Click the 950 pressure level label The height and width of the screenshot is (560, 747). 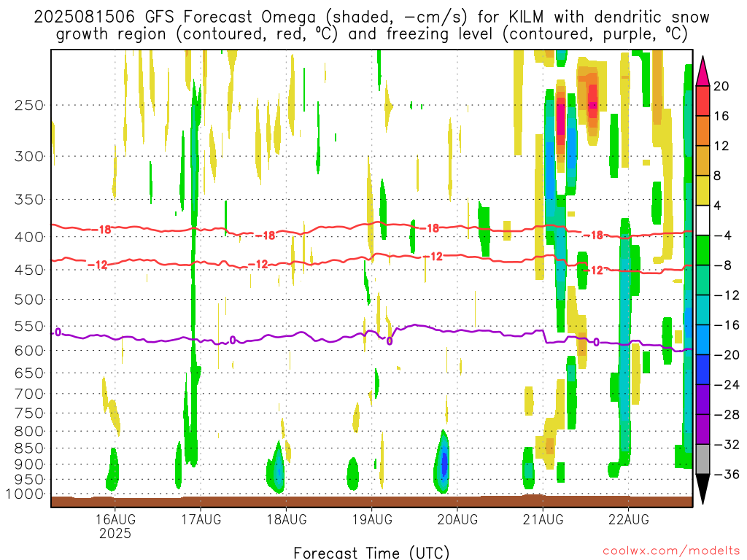29,480
